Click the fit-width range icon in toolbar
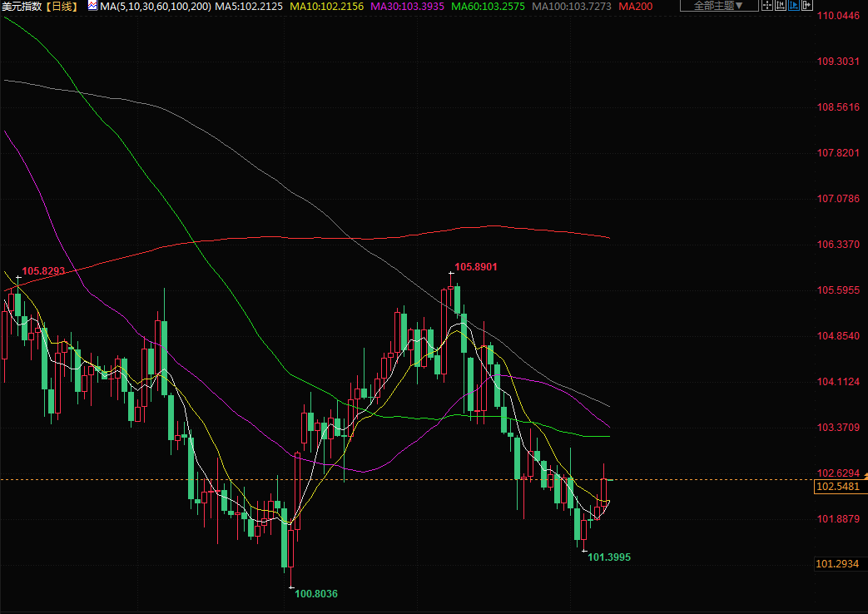 point(781,6)
